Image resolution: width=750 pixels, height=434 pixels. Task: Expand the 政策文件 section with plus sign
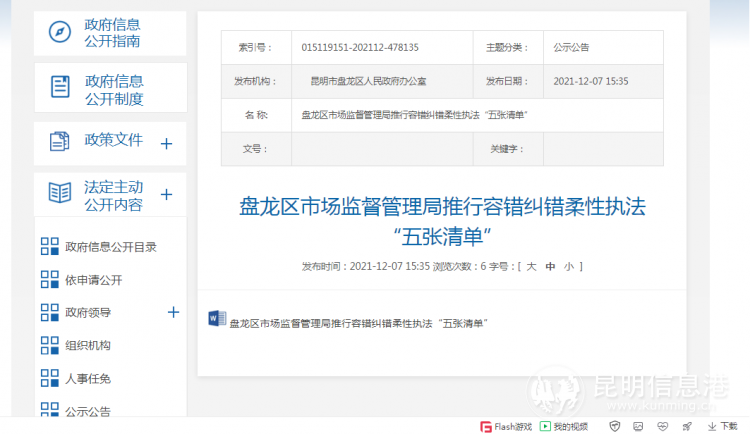coord(167,143)
